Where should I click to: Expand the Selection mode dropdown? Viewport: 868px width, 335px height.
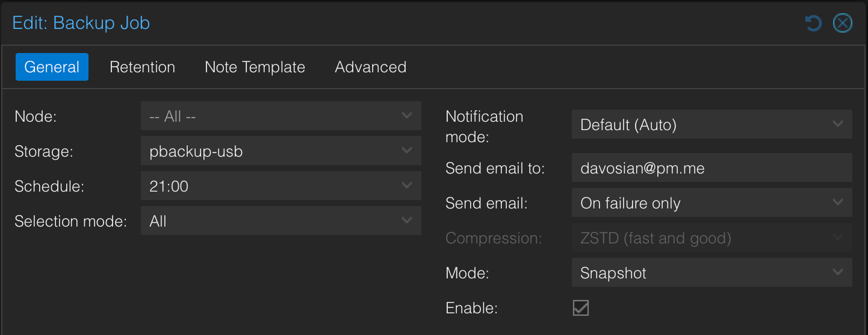(281, 221)
